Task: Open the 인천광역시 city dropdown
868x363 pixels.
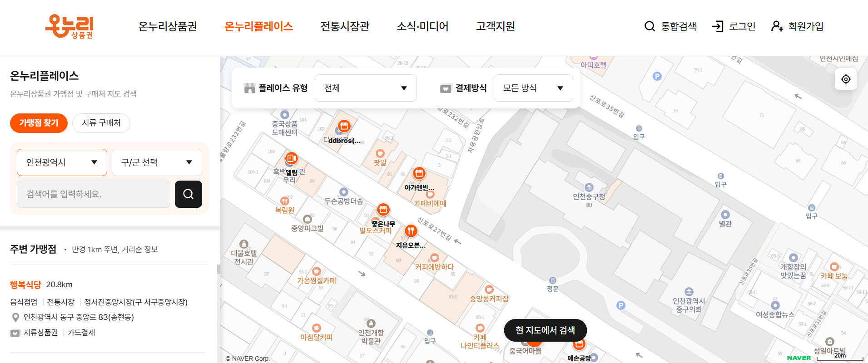Action: (62, 162)
